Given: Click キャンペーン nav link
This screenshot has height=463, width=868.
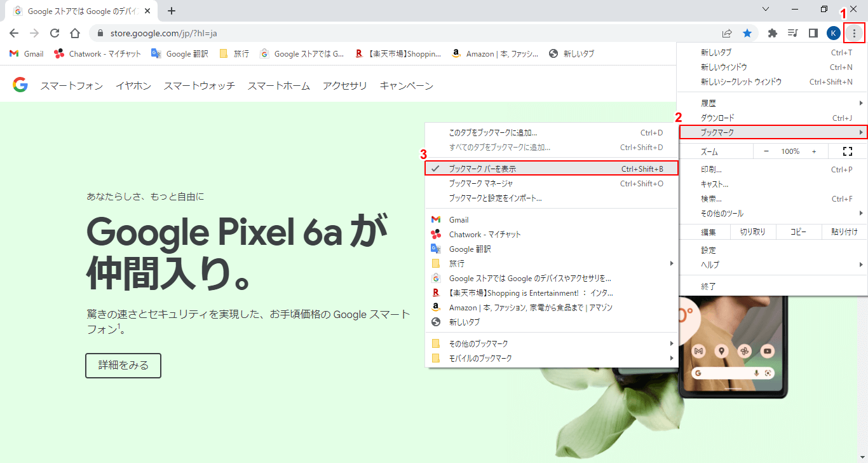Looking at the screenshot, I should 407,86.
